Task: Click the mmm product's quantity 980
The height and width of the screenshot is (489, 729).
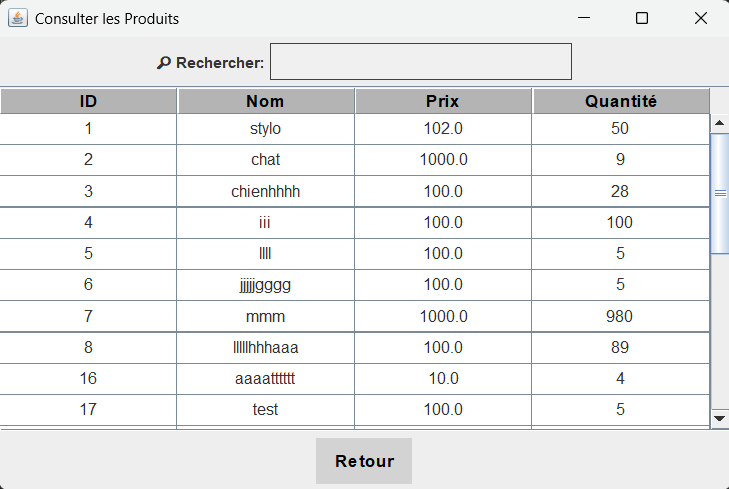Action: click(620, 316)
